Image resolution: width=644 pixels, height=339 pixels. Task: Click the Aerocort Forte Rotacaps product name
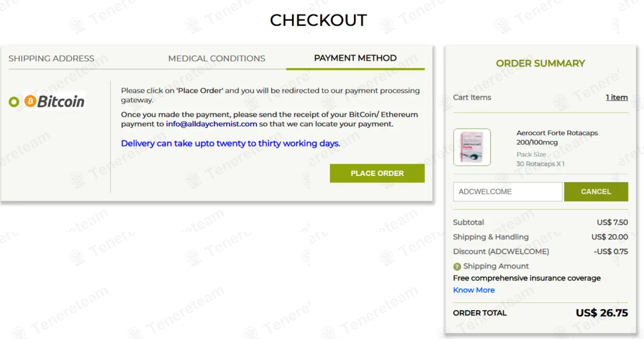[x=557, y=137]
